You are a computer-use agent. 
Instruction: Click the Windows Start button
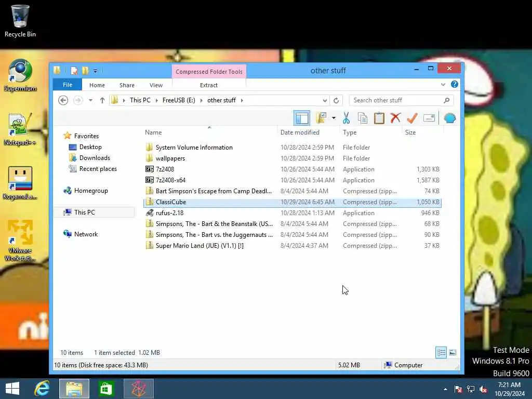pyautogui.click(x=12, y=388)
